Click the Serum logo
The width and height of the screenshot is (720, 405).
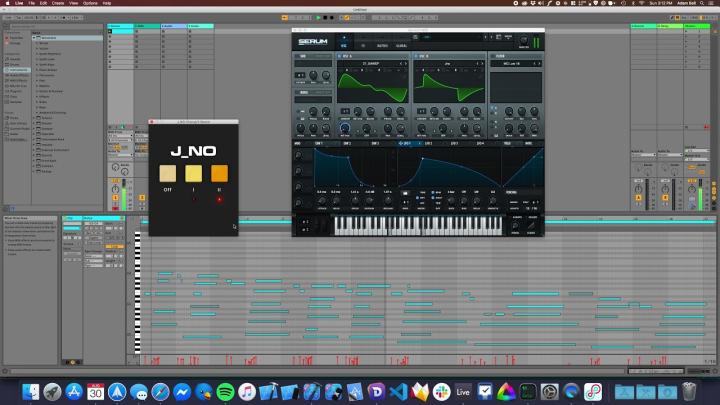click(x=312, y=41)
